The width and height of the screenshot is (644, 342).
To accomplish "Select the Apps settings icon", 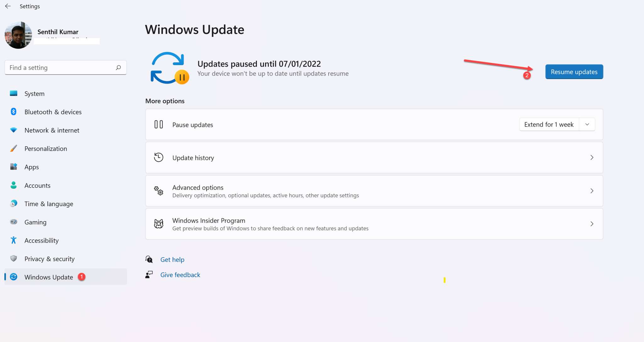I will (x=14, y=167).
